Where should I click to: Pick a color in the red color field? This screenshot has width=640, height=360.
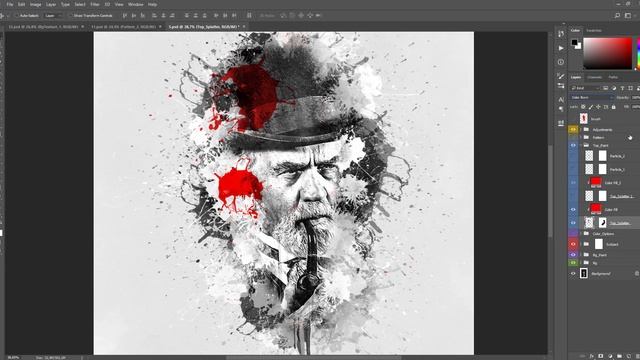(x=608, y=53)
